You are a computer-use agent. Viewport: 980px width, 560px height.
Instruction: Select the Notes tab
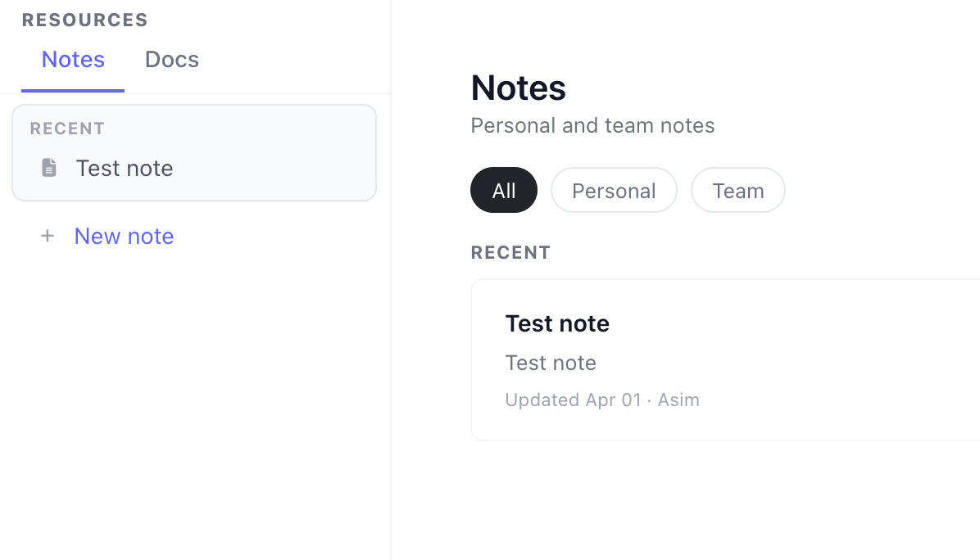tap(73, 59)
